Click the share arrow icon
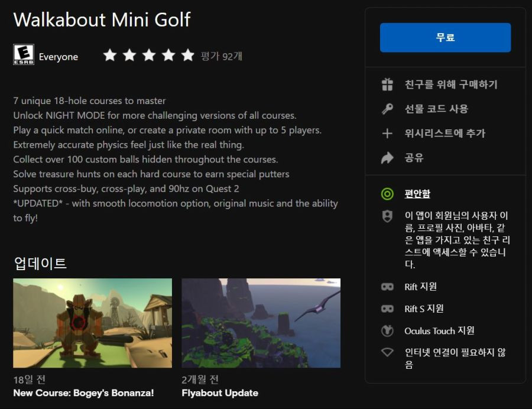 (x=387, y=158)
